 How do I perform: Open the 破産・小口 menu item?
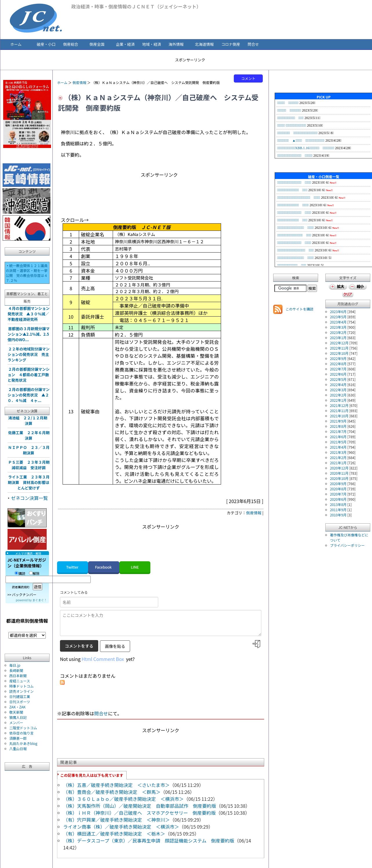click(46, 44)
